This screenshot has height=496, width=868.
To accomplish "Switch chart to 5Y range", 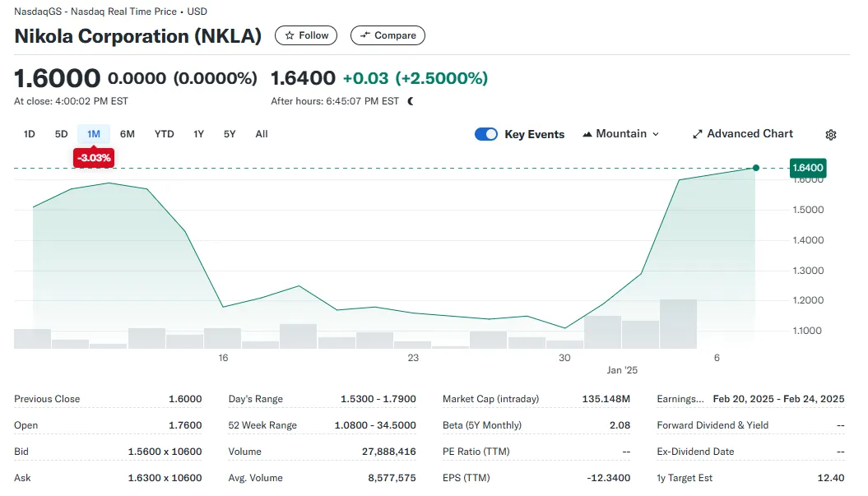I will point(230,134).
